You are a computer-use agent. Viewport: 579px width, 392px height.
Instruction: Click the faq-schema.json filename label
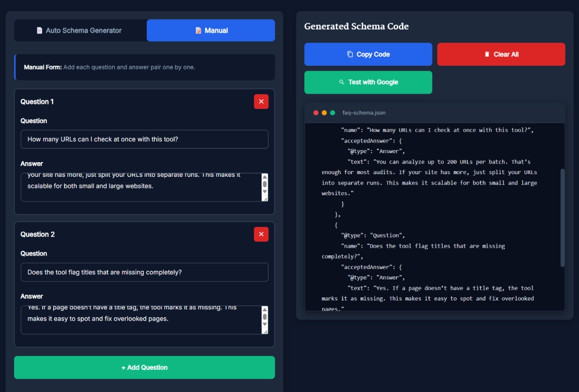click(365, 113)
